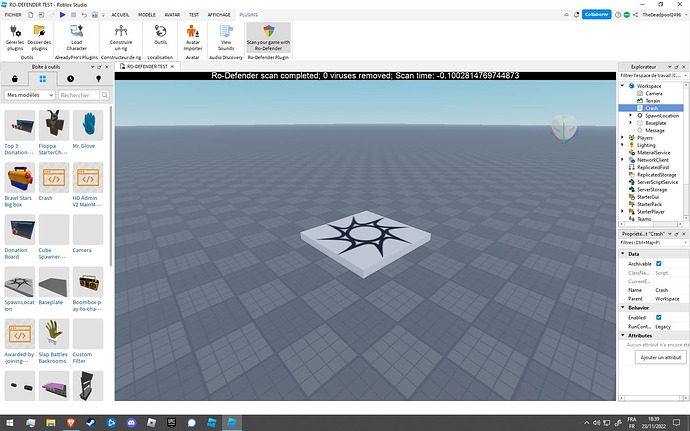Open Discord from the taskbar
Screen dimensions: 690x431
pos(131,423)
